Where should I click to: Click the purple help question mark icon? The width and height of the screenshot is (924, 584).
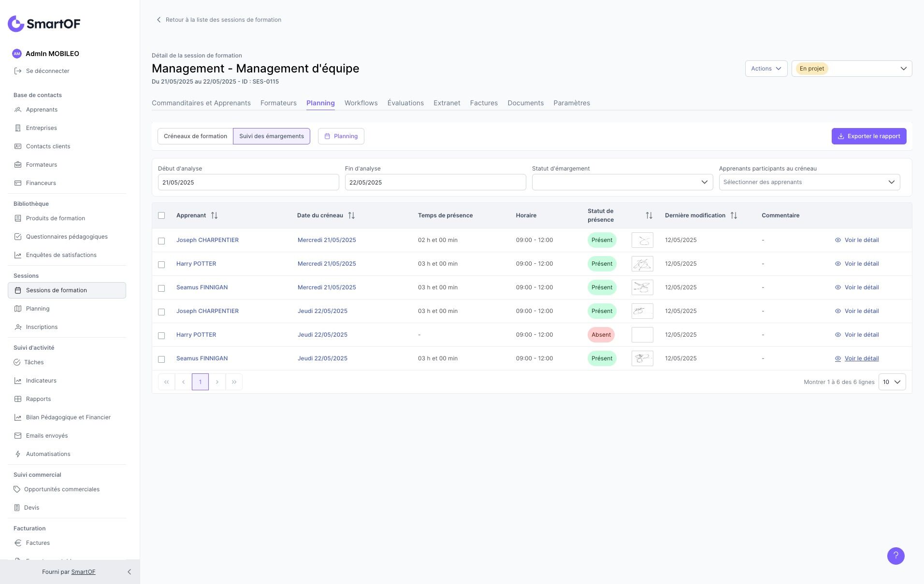895,556
